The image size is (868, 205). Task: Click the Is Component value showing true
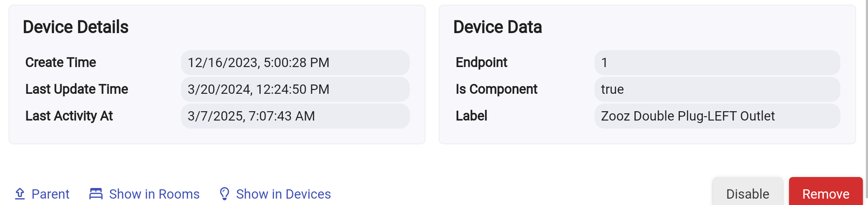coord(717,90)
